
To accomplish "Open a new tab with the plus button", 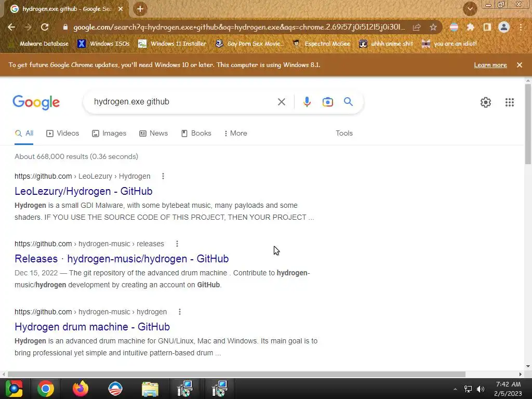I will point(140,9).
